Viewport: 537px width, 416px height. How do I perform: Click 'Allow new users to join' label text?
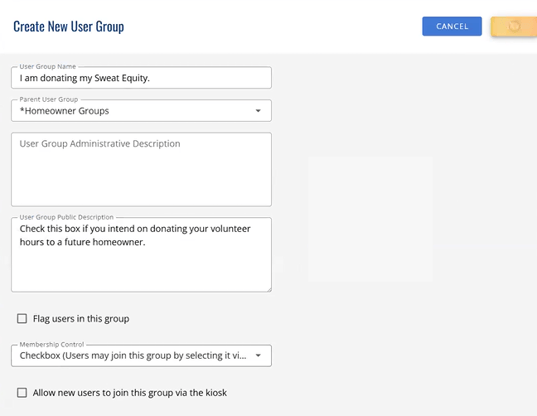130,393
